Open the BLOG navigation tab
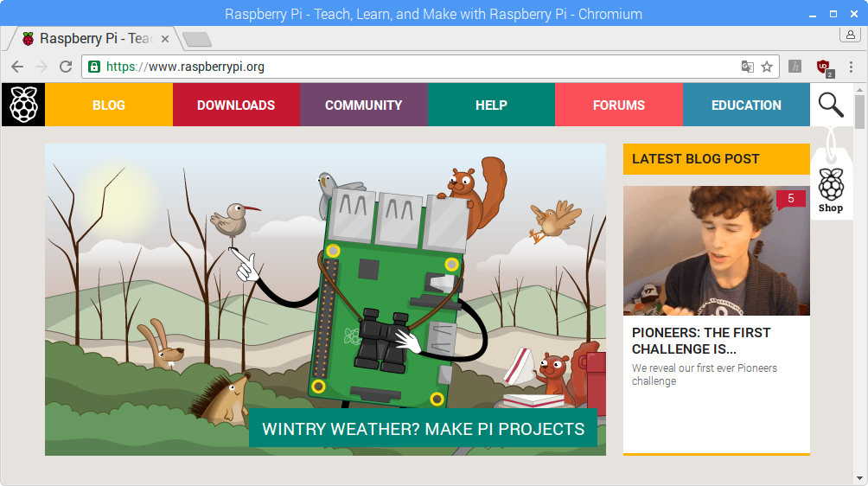The width and height of the screenshot is (868, 486). (x=109, y=105)
